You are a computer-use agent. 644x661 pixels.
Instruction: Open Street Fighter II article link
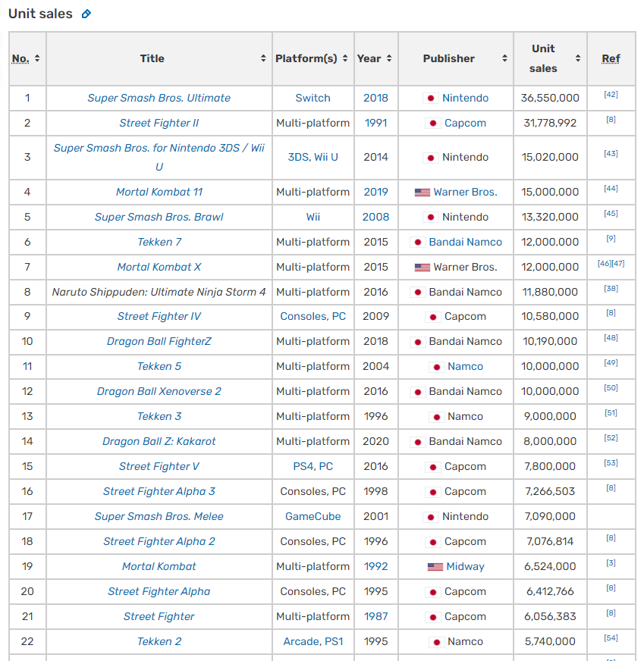click(159, 123)
